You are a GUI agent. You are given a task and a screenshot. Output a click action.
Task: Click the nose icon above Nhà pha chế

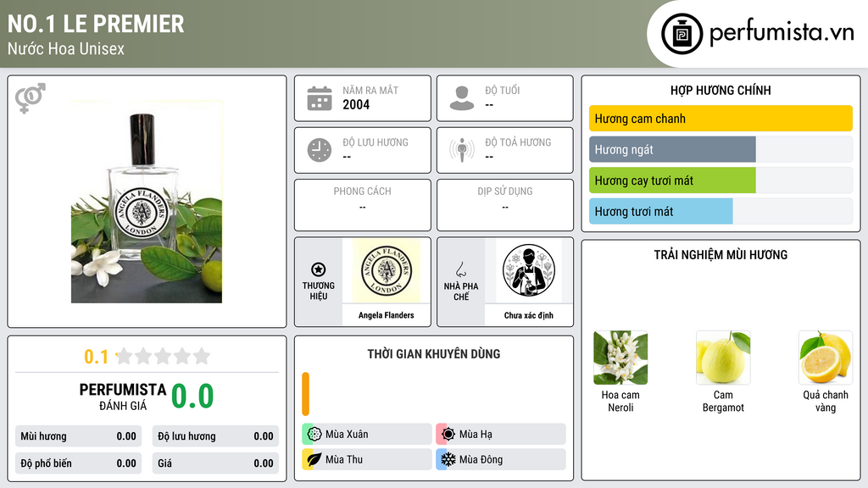tap(460, 269)
